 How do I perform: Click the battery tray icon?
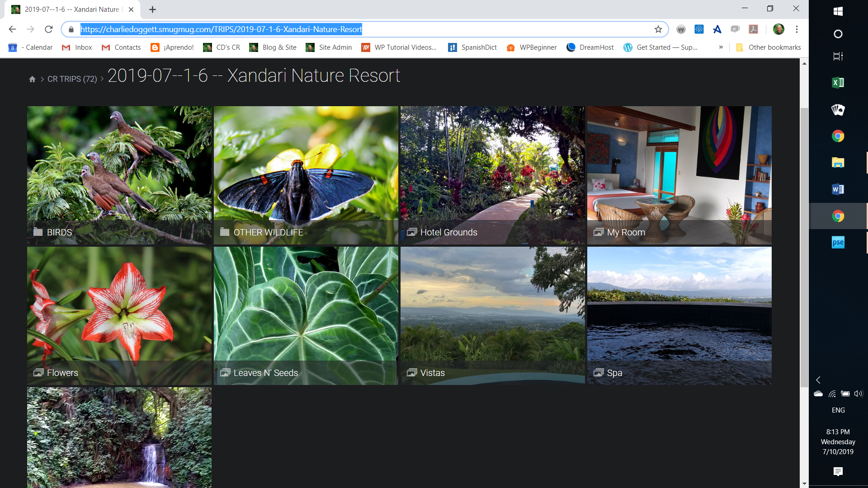coord(845,394)
